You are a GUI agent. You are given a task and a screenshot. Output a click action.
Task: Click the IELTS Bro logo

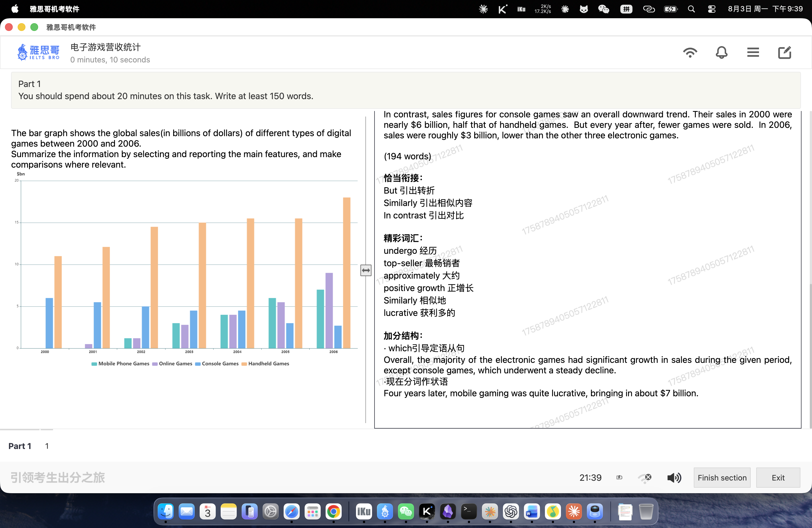(x=38, y=52)
